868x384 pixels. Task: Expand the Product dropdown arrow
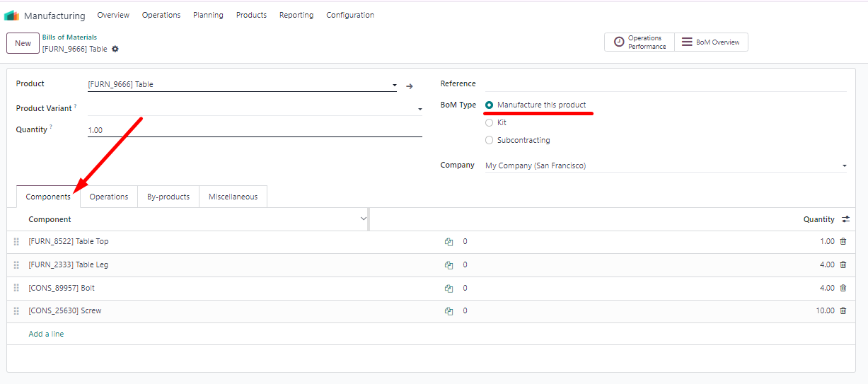[x=395, y=86]
